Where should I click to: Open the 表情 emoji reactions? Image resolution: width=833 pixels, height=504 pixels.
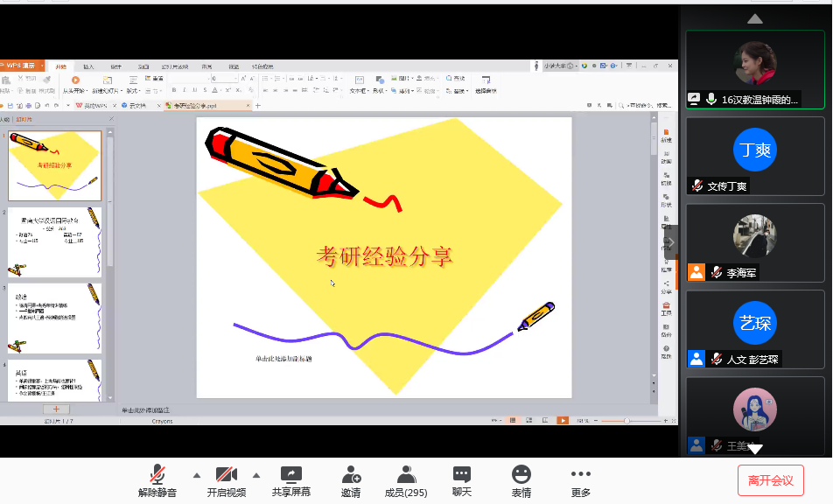[521, 475]
